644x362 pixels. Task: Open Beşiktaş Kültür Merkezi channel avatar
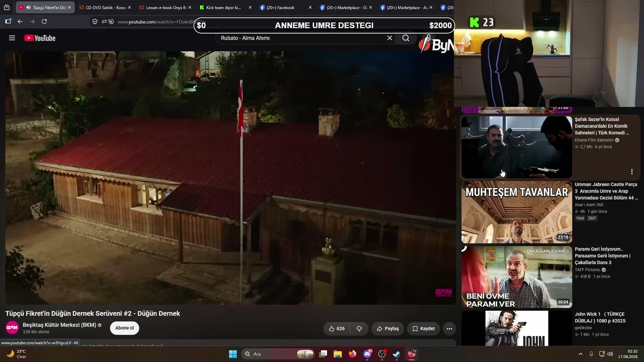12,328
